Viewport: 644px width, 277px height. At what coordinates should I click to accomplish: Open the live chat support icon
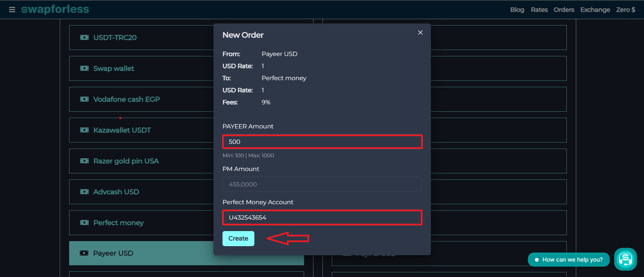pos(626,259)
